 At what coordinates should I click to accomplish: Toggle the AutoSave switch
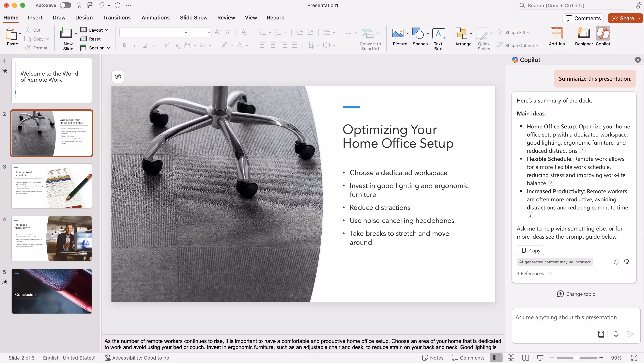point(65,5)
